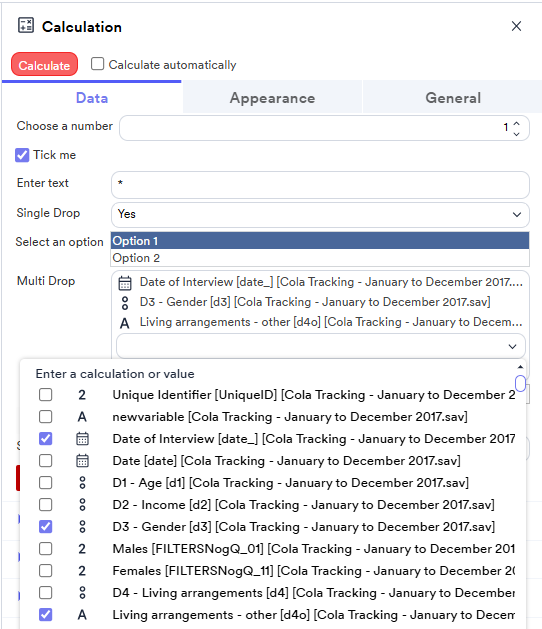This screenshot has height=629, width=542.
Task: Click calendar icon next to Date [date] list item
Action: pos(82,461)
